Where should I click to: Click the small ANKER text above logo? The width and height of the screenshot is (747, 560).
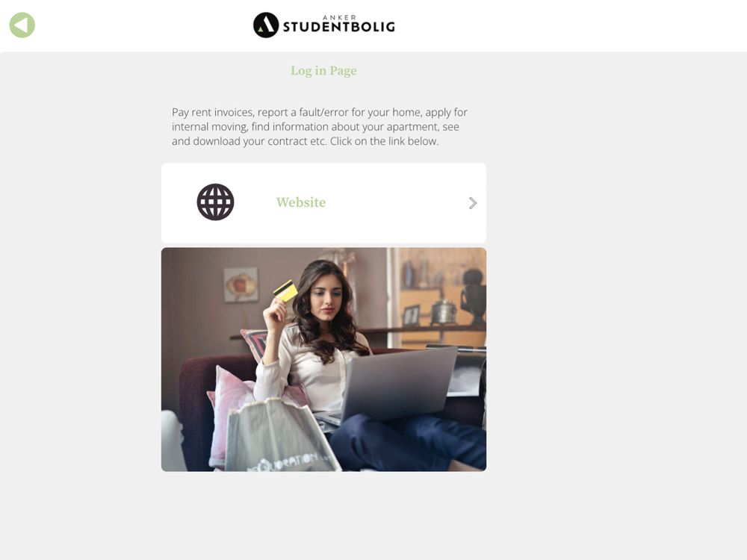(339, 18)
